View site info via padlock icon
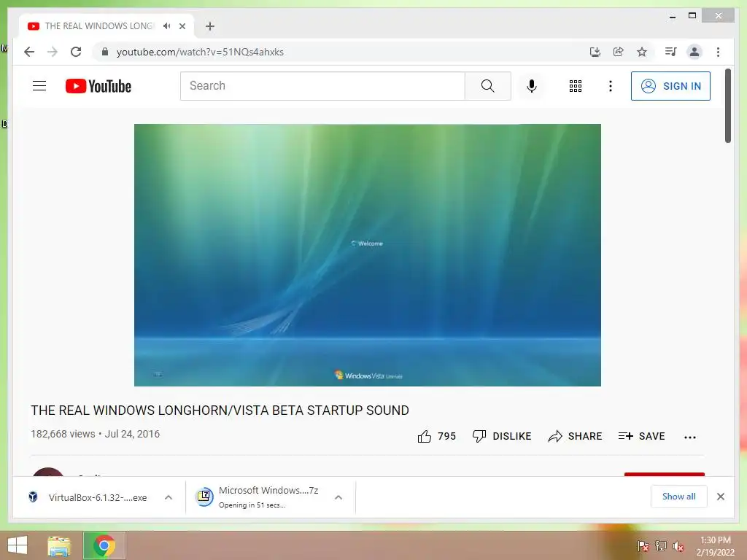The width and height of the screenshot is (747, 560). [x=105, y=52]
